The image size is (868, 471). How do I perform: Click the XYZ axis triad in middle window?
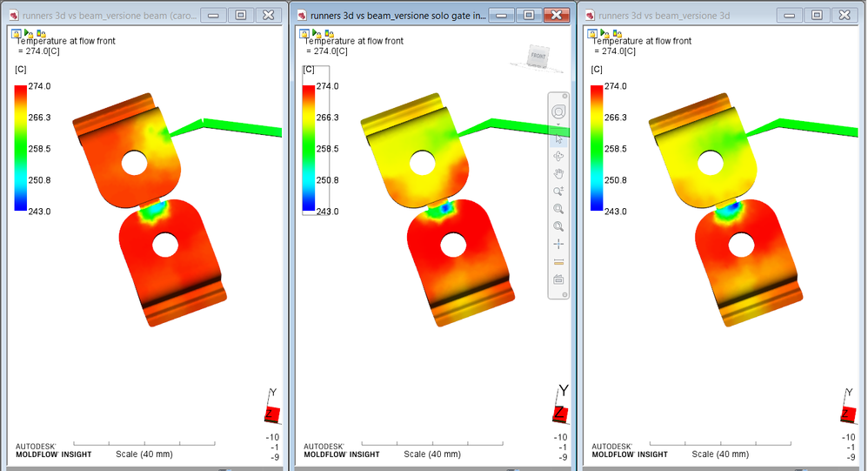[x=560, y=405]
